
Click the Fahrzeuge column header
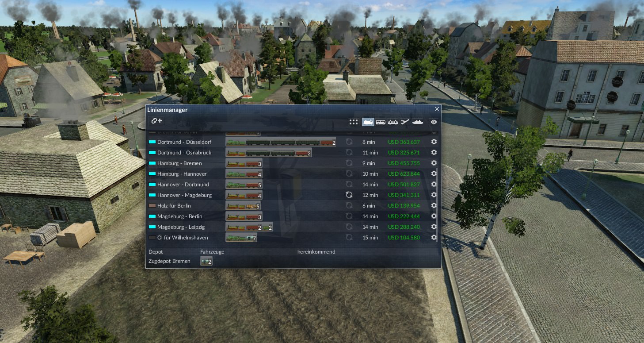212,252
